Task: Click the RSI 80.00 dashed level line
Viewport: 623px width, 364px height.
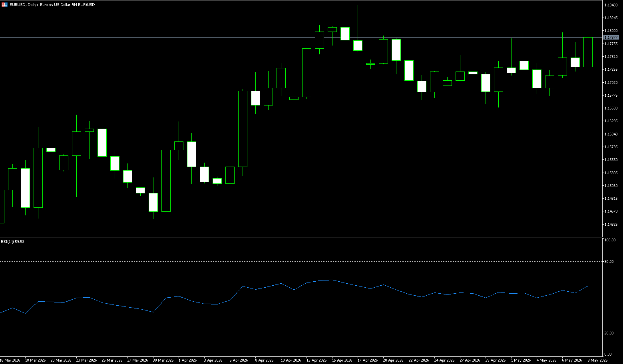Action: point(301,261)
